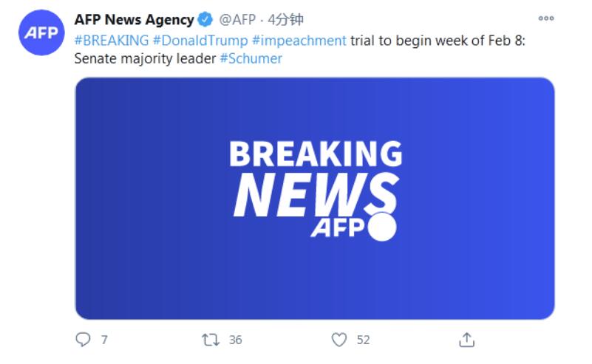Image resolution: width=592 pixels, height=364 pixels.
Task: Click the AFP News Agency name
Action: pyautogui.click(x=134, y=19)
